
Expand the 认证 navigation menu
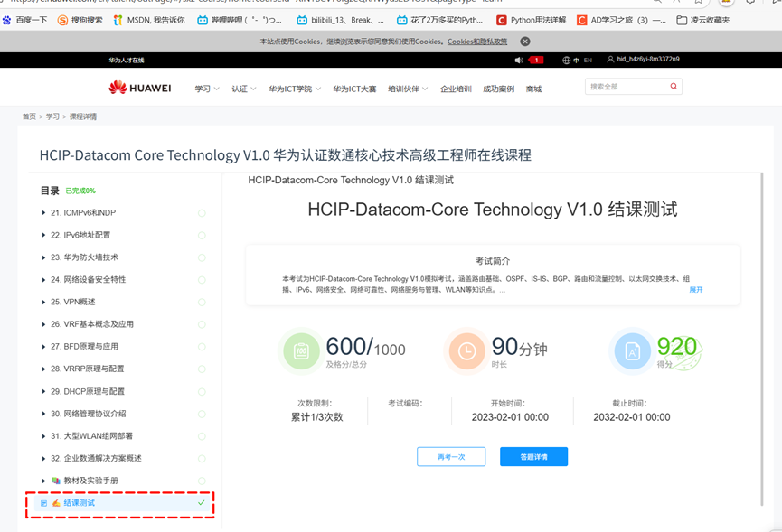[244, 89]
